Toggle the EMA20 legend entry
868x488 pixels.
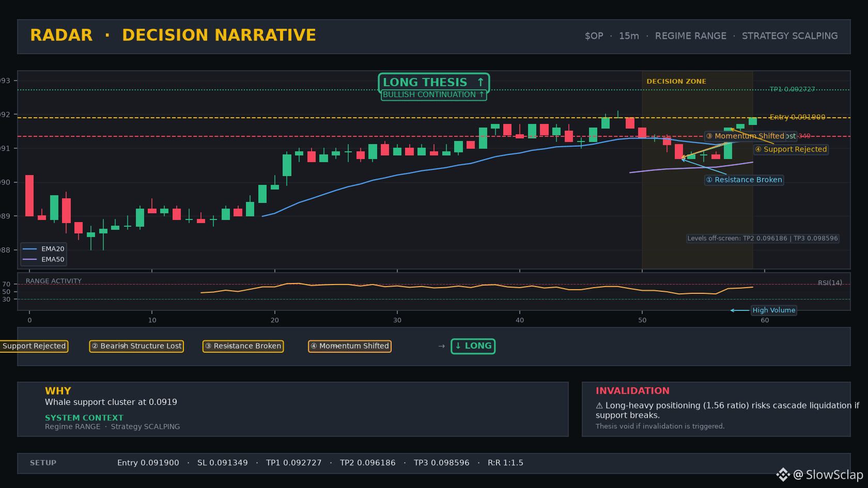pyautogui.click(x=44, y=249)
